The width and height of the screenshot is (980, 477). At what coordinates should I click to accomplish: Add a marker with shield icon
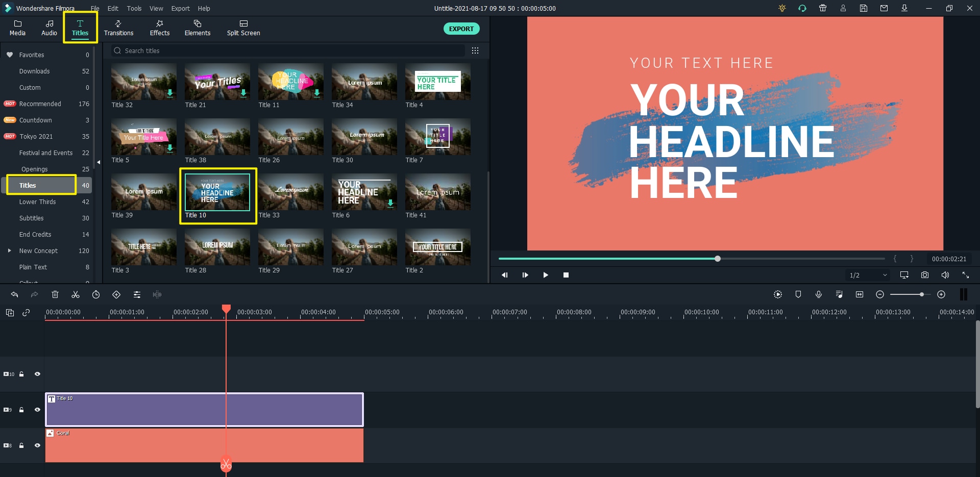coord(798,294)
